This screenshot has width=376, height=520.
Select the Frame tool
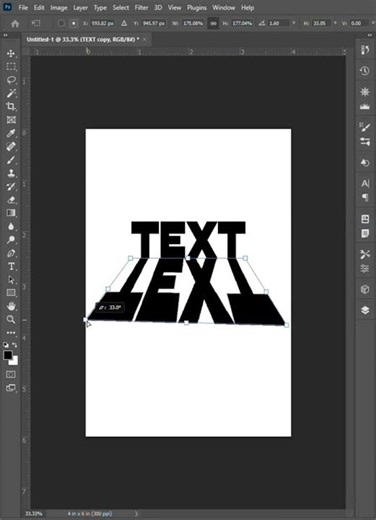[11, 120]
